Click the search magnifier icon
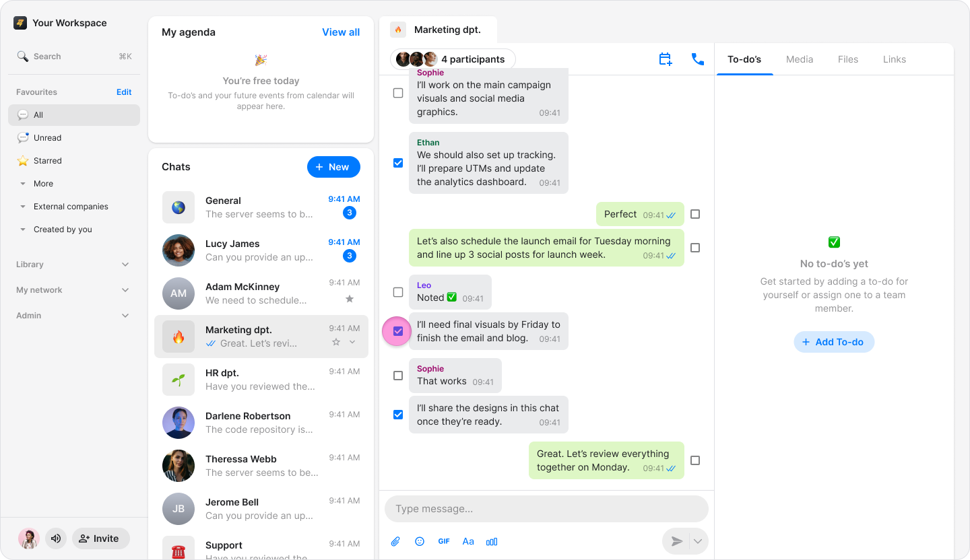This screenshot has height=560, width=970. click(x=23, y=57)
